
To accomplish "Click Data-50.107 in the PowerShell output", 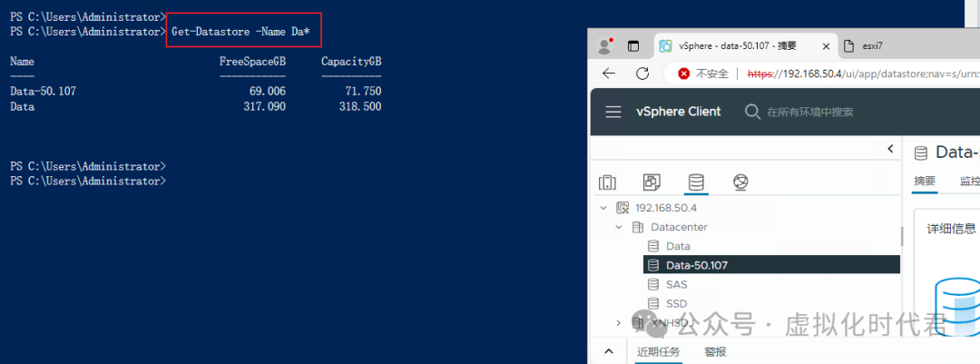I will tap(44, 92).
